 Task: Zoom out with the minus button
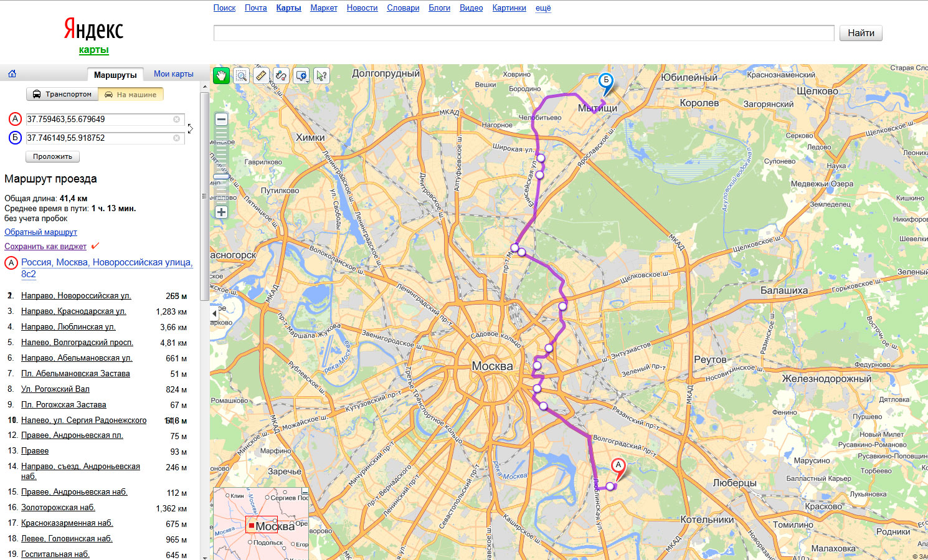221,119
